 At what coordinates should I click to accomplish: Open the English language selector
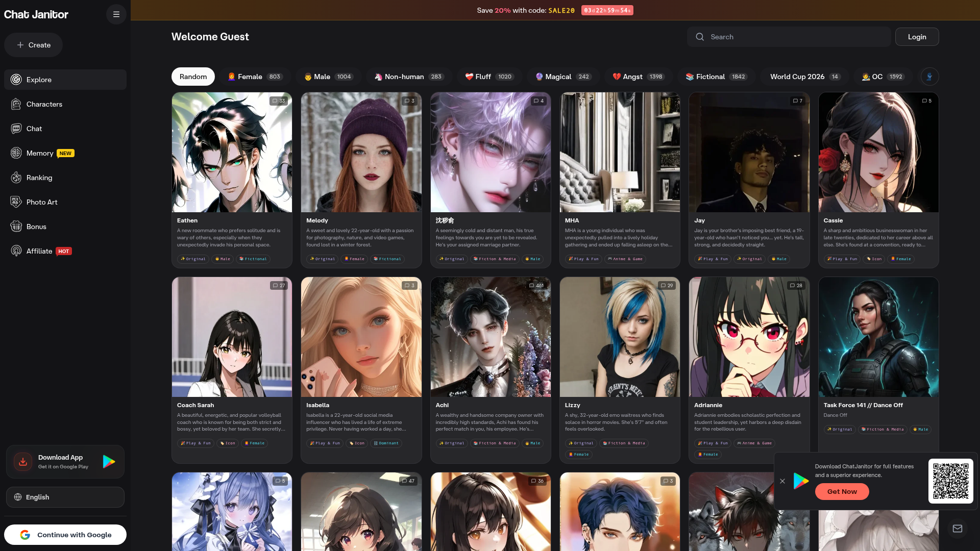tap(65, 497)
